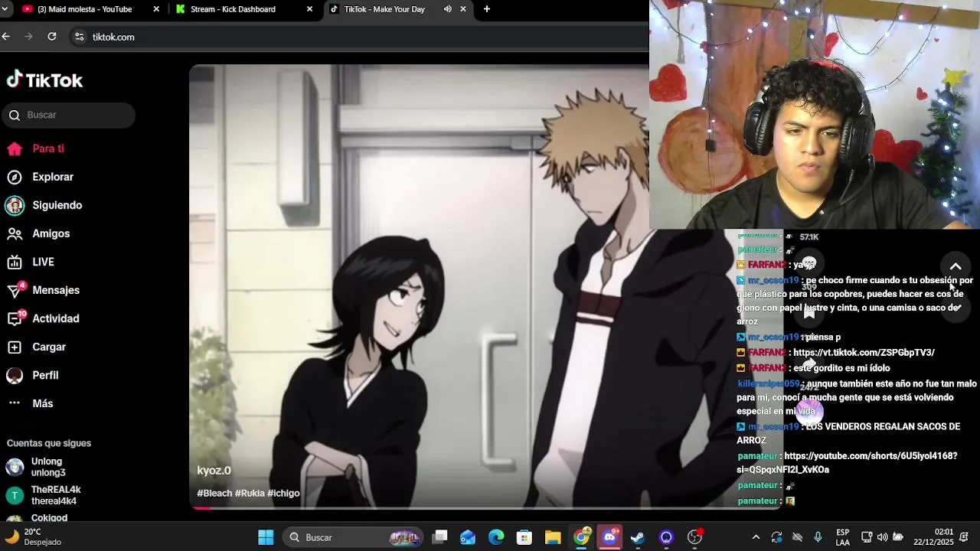This screenshot has height=551, width=980.
Task: Click the Mensajes paper-plane icon with badge
Action: [15, 290]
